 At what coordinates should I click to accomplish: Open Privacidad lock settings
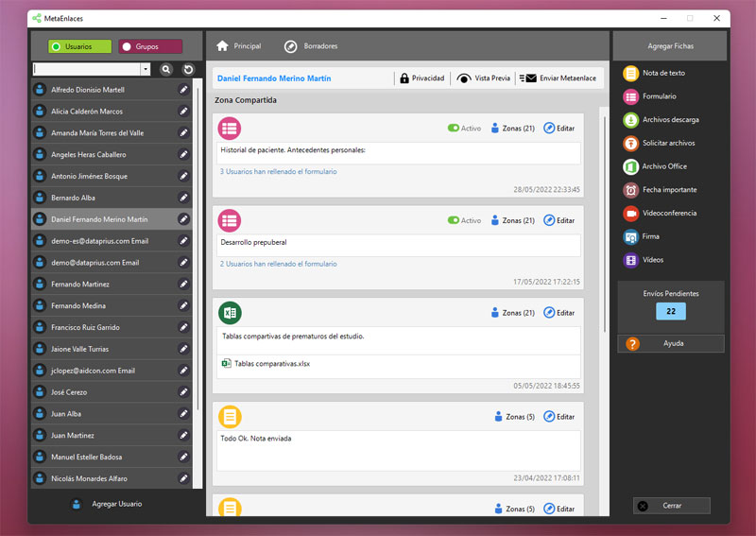(x=421, y=78)
